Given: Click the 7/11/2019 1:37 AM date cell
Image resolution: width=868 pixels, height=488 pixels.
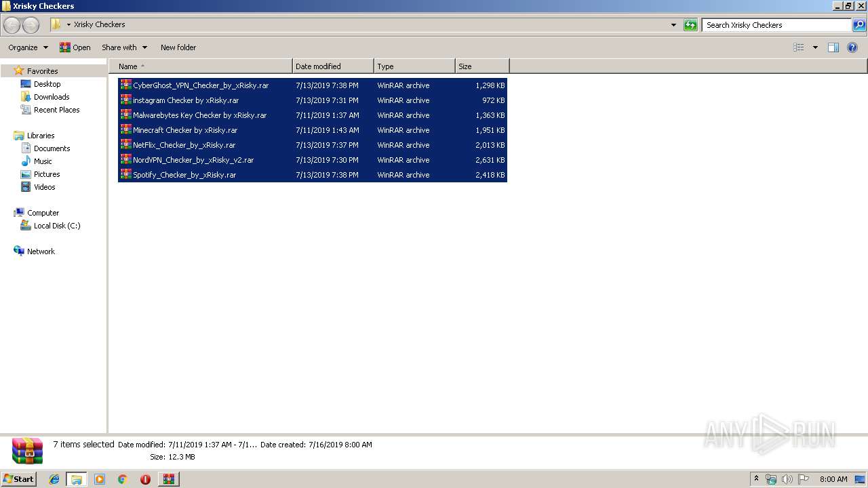Looking at the screenshot, I should (328, 115).
